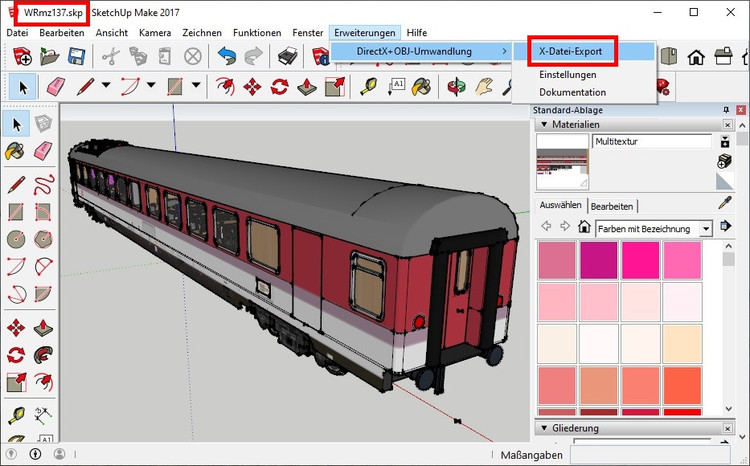Image resolution: width=750 pixels, height=466 pixels.
Task: Select the Paint Bucket tool in top toolbar
Action: click(422, 87)
